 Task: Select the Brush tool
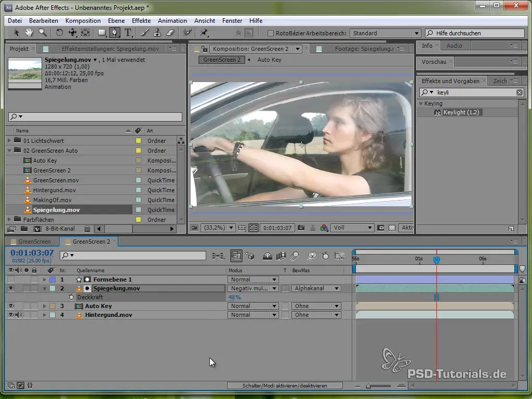tap(145, 33)
